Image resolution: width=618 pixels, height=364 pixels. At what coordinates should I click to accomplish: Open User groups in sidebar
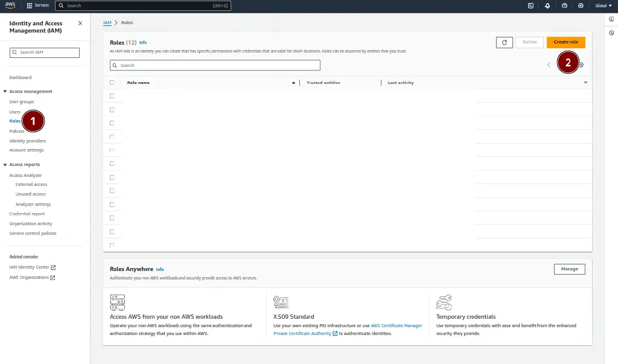click(x=22, y=102)
